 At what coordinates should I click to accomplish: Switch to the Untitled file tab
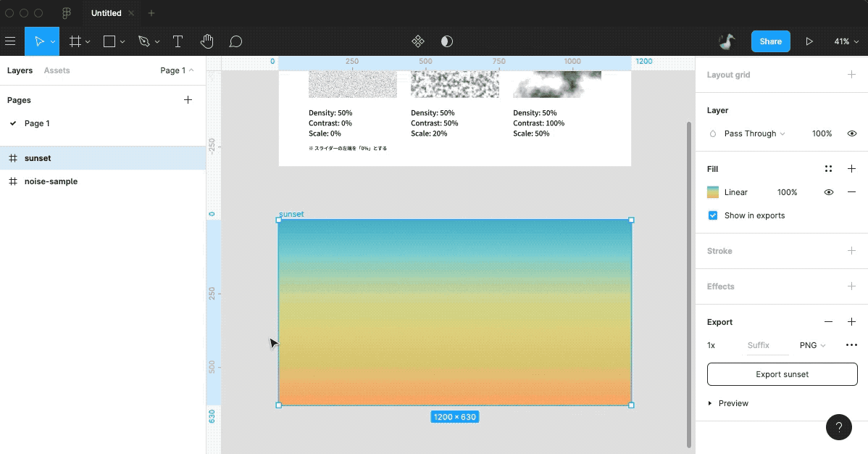(107, 13)
